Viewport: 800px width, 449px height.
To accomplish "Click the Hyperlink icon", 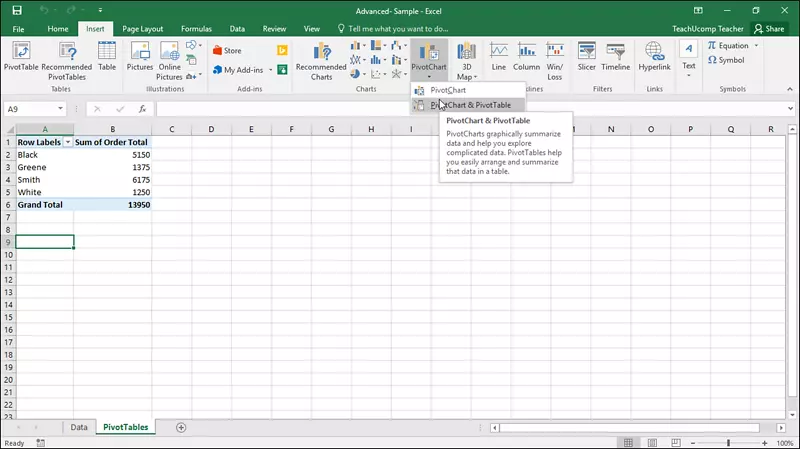I will pyautogui.click(x=654, y=56).
